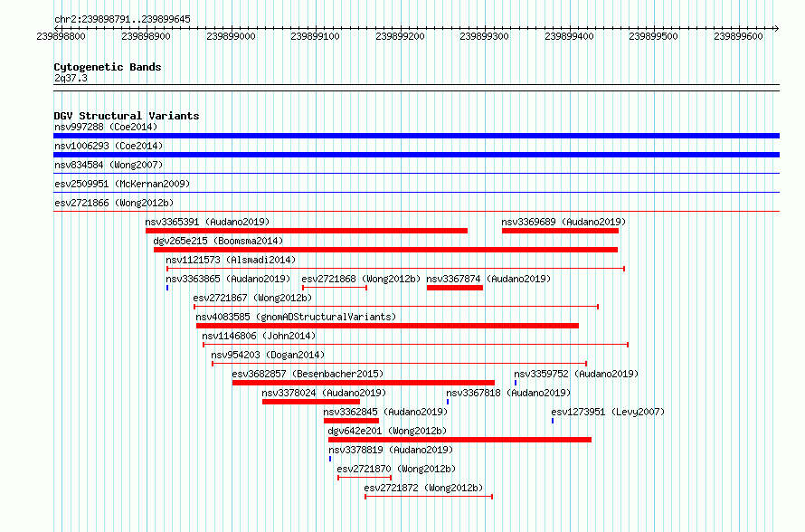Viewport: 805px width, 532px height.
Task: Select the nsv3369689 red bar
Action: 560,231
